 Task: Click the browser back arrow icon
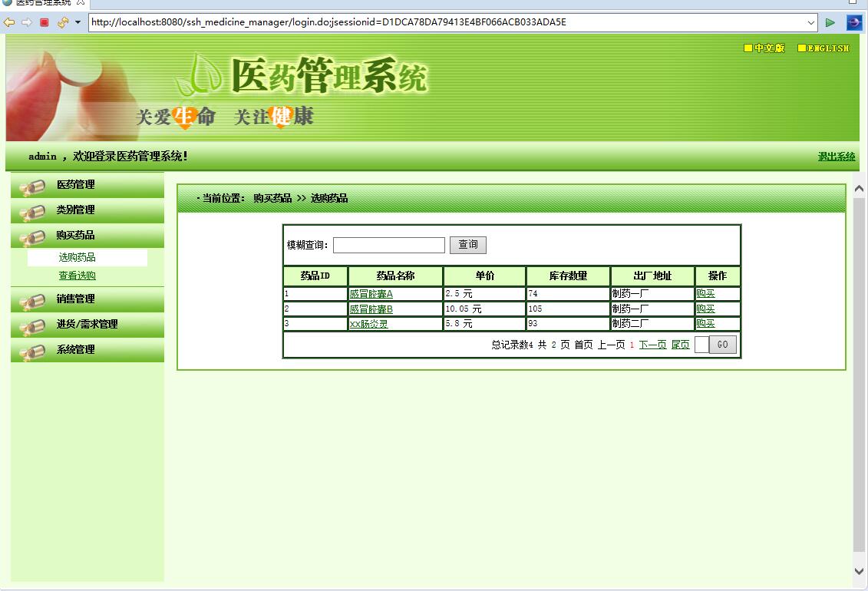click(8, 22)
